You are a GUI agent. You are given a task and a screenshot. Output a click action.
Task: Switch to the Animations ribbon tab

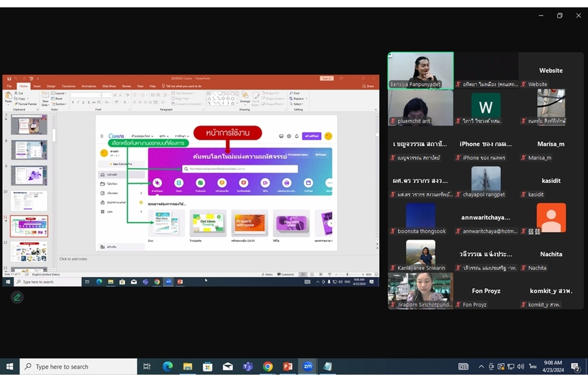tap(89, 86)
